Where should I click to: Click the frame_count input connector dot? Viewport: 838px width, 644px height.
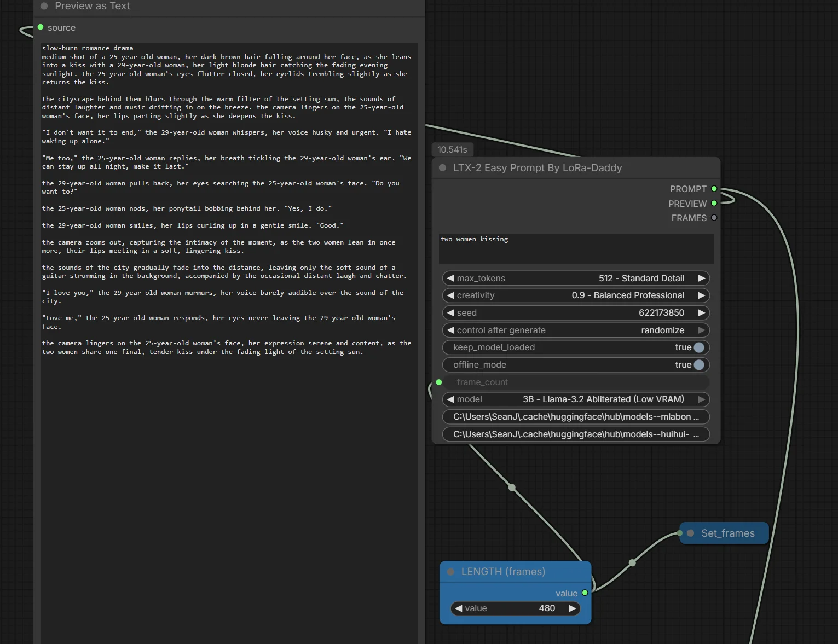click(439, 382)
